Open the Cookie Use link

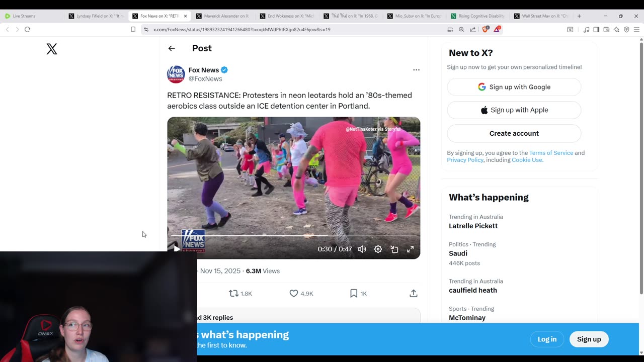(527, 160)
